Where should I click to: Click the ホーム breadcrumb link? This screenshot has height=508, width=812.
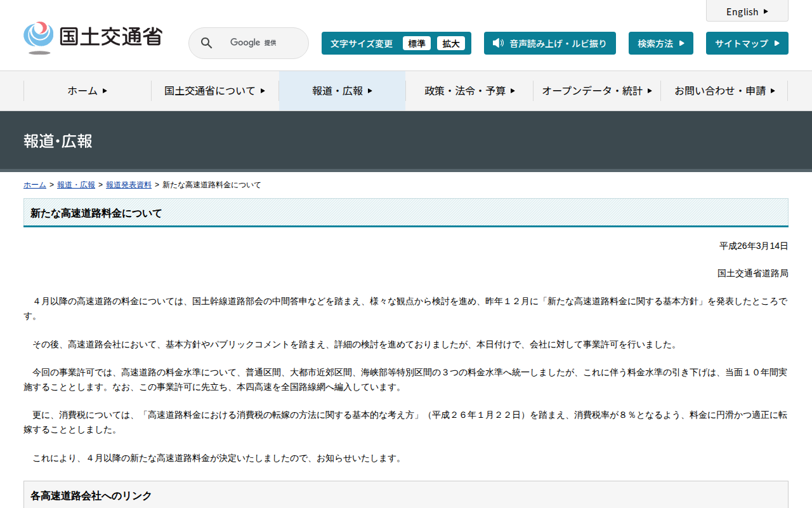tap(34, 185)
